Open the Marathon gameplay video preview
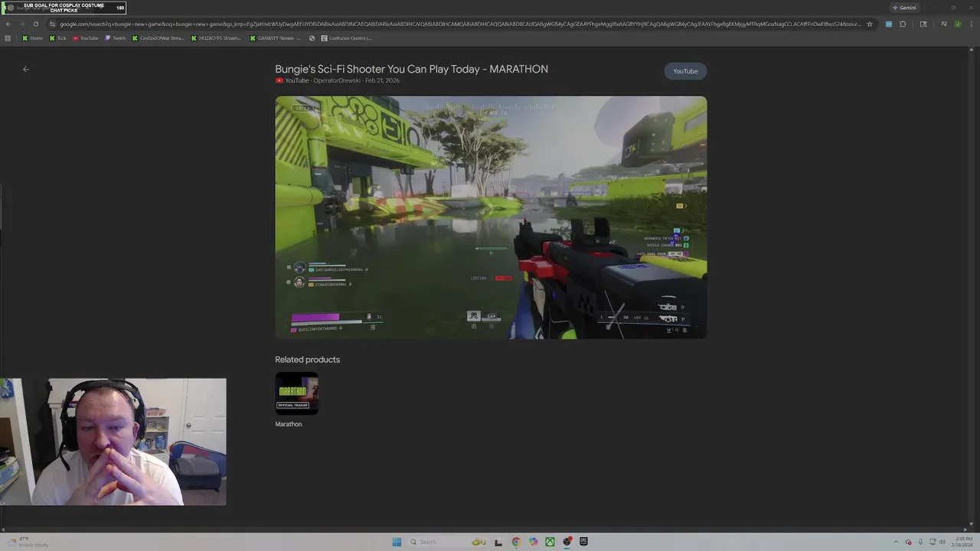This screenshot has height=551, width=980. click(x=491, y=217)
